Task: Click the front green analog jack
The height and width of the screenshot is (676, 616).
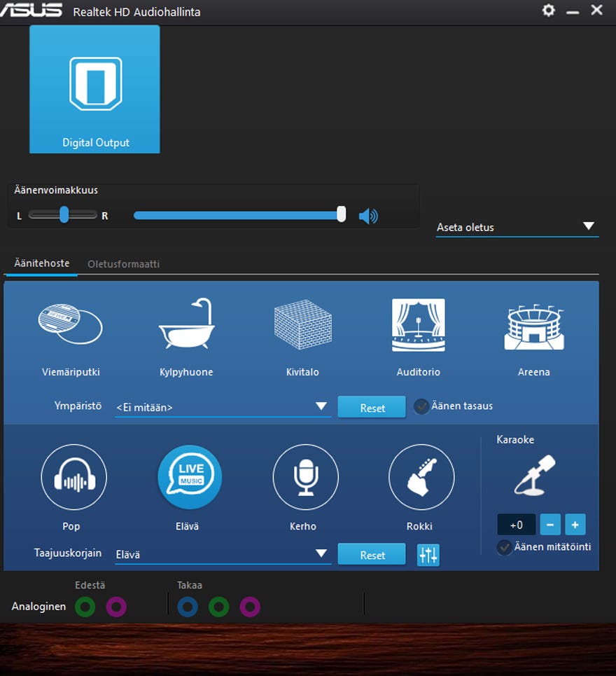Action: pos(85,607)
